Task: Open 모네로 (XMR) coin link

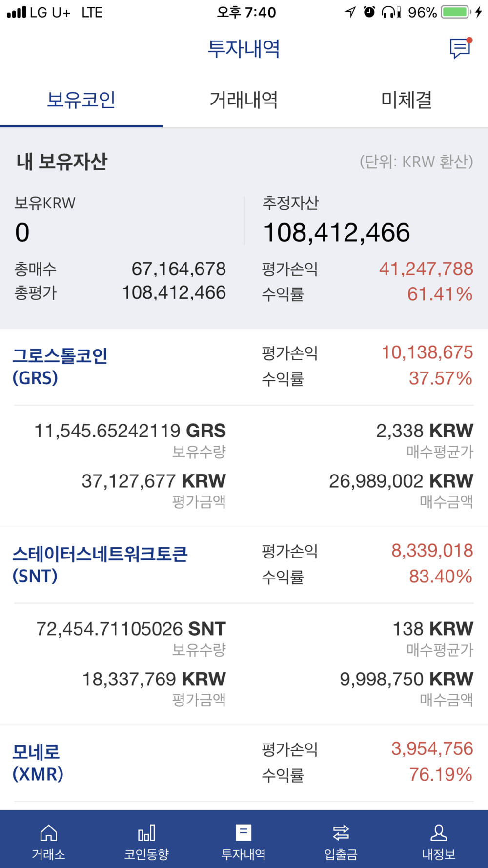Action: coord(38,763)
